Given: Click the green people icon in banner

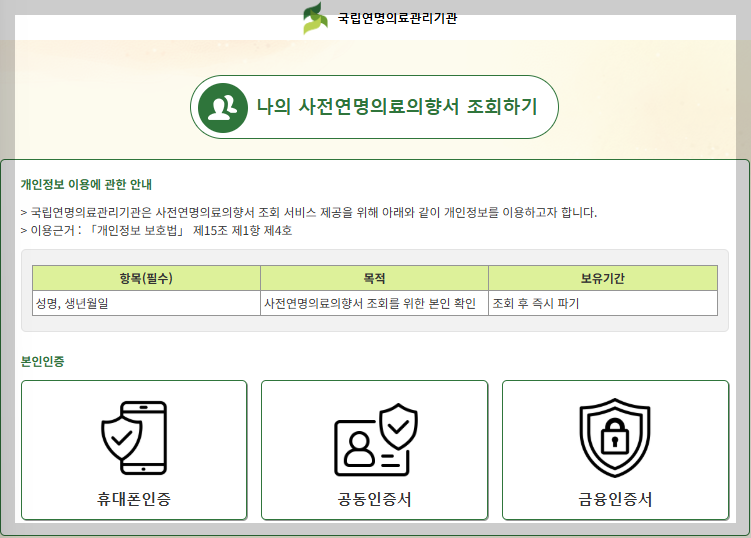Looking at the screenshot, I should point(223,107).
